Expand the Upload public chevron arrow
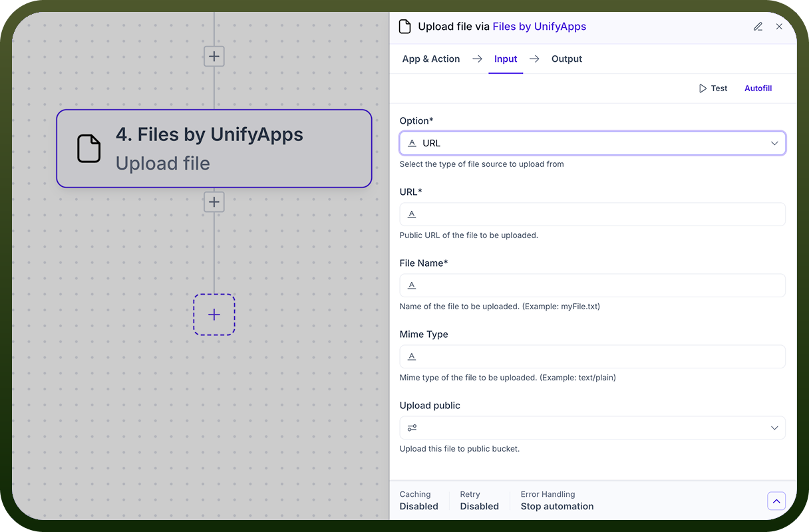The width and height of the screenshot is (809, 532). 774,428
